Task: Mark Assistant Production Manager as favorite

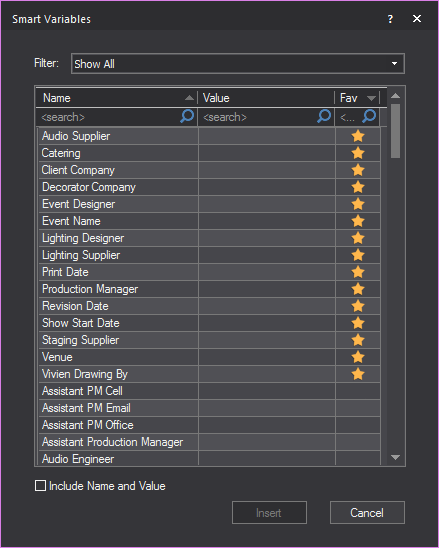Action: pyautogui.click(x=358, y=442)
